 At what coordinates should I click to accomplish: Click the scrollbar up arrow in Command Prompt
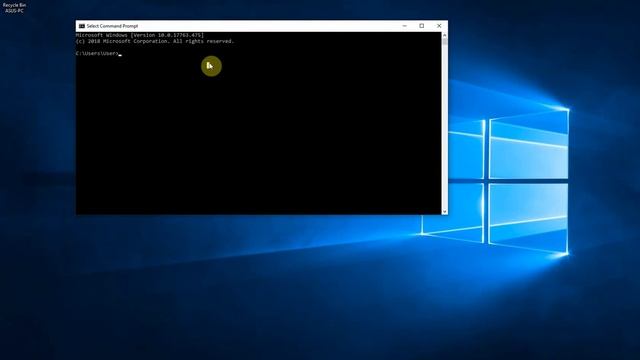coord(444,35)
